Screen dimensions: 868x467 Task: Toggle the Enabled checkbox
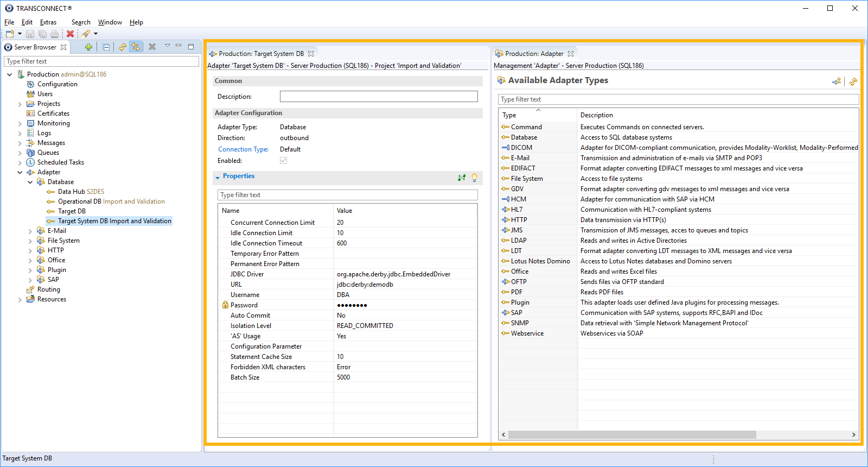(283, 161)
